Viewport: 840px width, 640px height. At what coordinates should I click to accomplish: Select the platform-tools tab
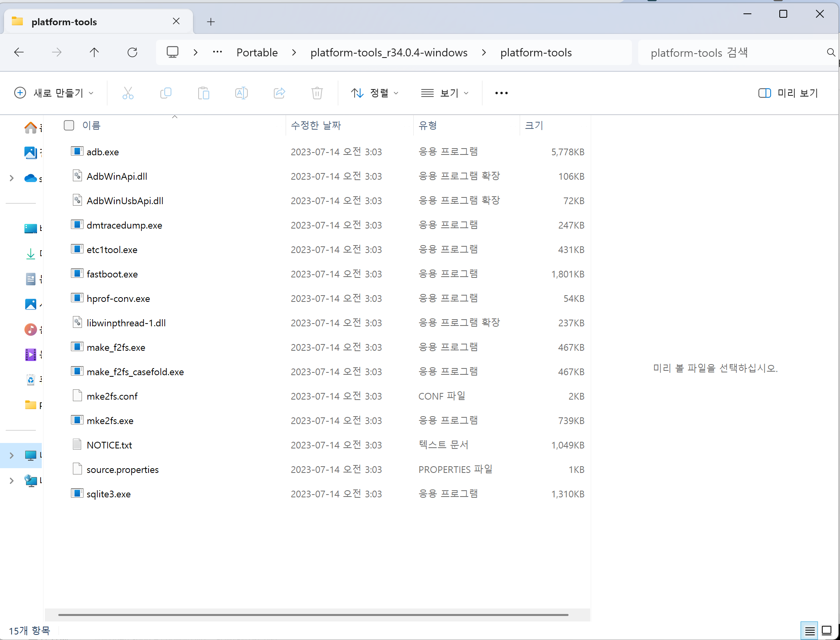[64, 22]
